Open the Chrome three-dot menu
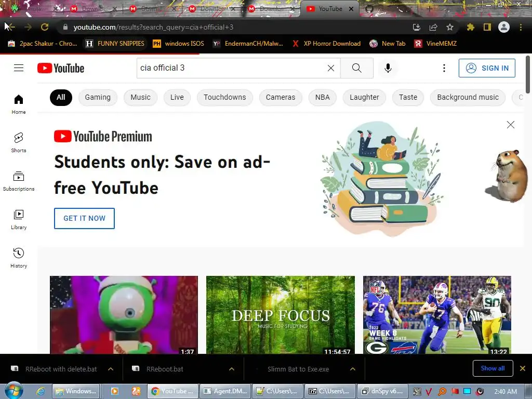Screen dimensions: 532x399 pyautogui.click(x=521, y=27)
